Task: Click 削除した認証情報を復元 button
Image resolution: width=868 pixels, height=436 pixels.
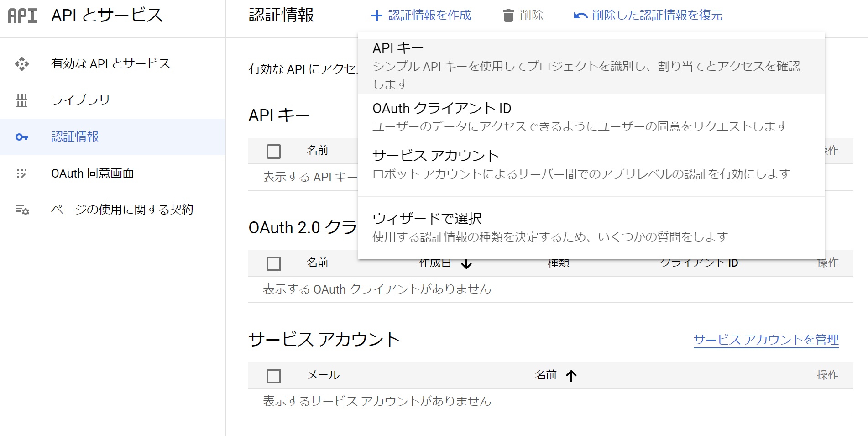Action: (648, 16)
